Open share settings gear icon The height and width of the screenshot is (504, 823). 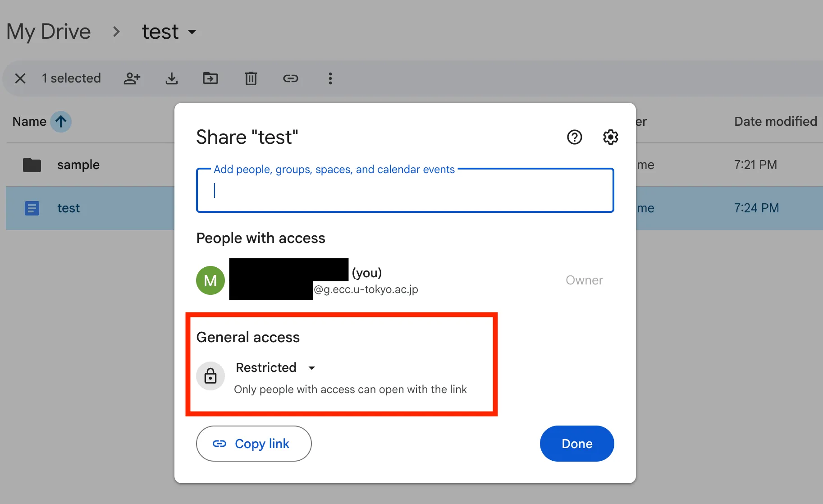click(611, 137)
